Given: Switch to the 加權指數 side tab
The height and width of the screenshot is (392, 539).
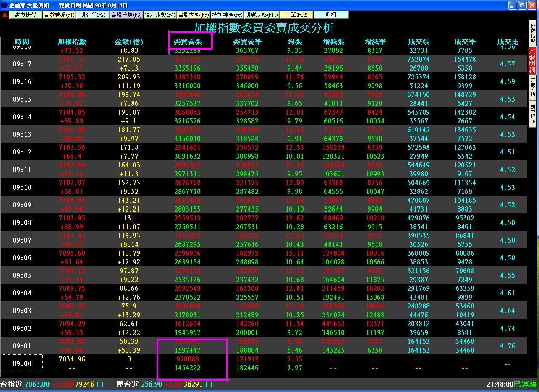Looking at the screenshot, I should (x=533, y=34).
